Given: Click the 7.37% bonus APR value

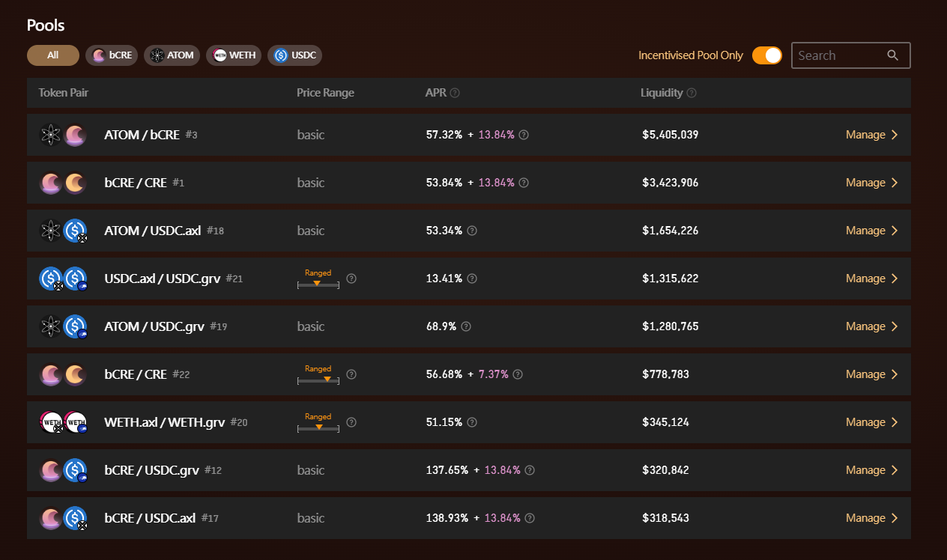Looking at the screenshot, I should [x=494, y=374].
